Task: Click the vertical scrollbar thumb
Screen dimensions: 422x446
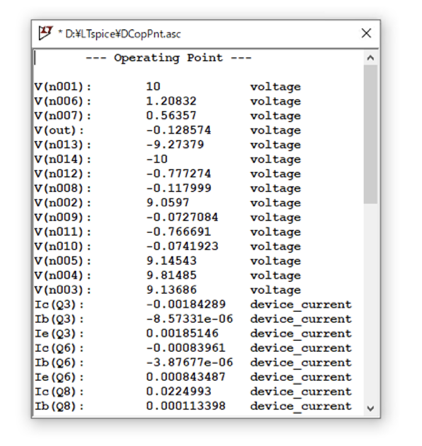Action: pos(370,134)
